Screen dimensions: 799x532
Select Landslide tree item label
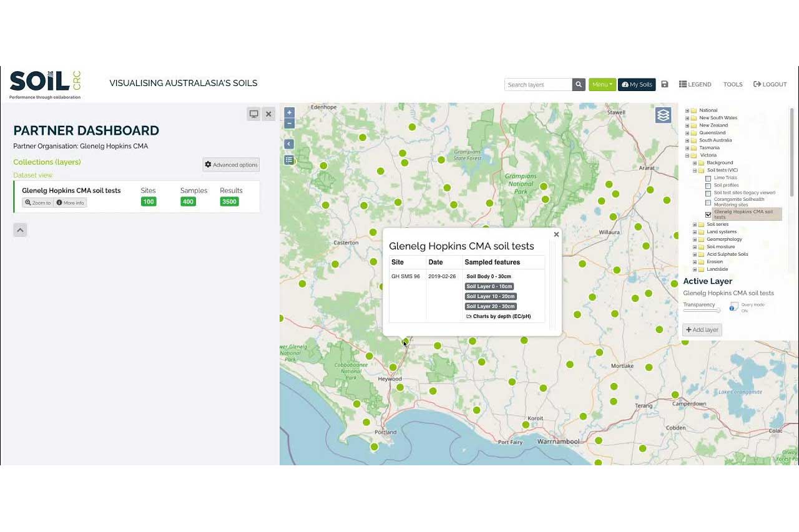[717, 269]
